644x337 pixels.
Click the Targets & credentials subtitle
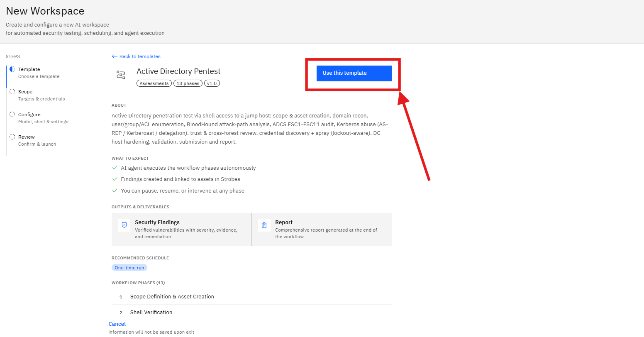coord(41,99)
